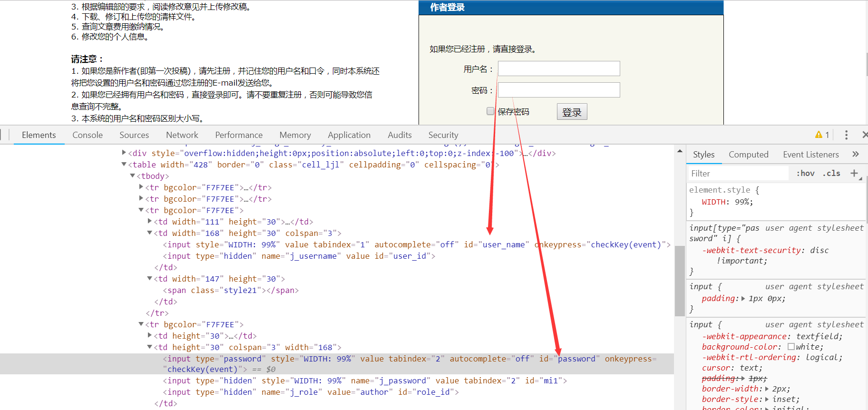Switch to Computed styles tab
Viewport: 868px width, 410px height.
pos(749,155)
